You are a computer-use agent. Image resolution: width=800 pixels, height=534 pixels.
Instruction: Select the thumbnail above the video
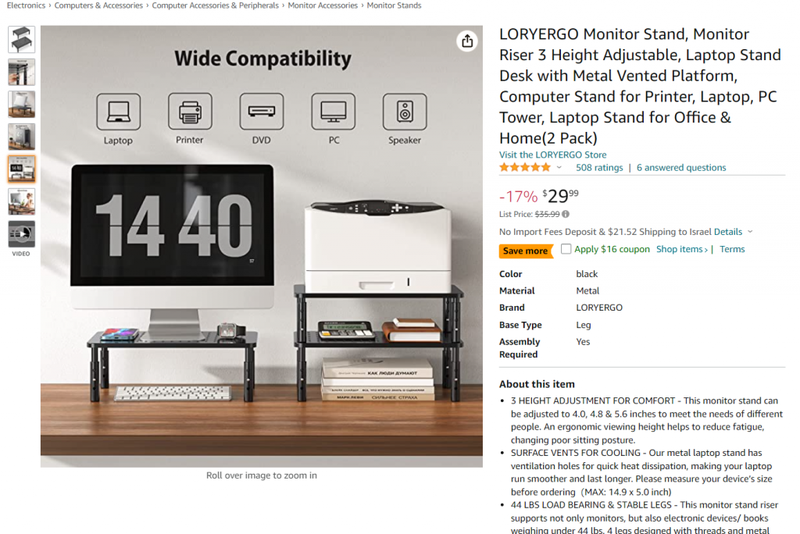(21, 201)
